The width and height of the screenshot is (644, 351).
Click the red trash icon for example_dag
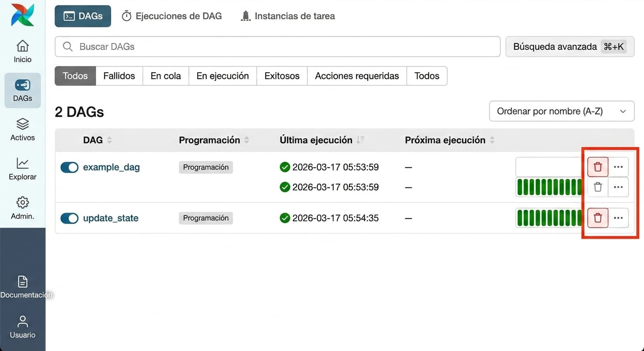coord(598,167)
